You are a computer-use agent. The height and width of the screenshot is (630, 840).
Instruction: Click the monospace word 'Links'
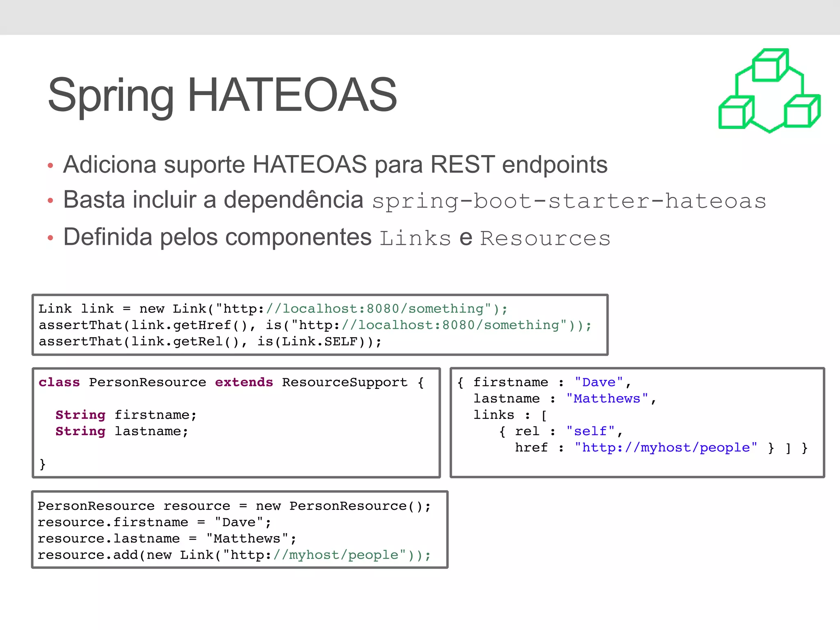415,238
